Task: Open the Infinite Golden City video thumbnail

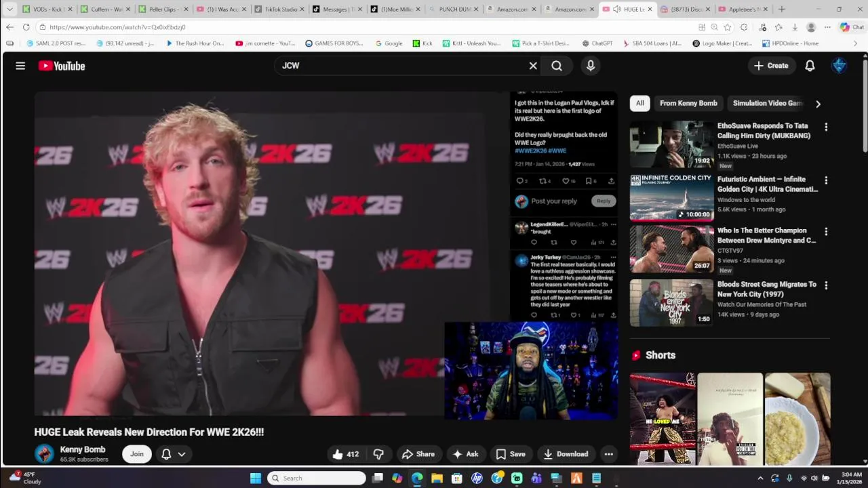Action: pyautogui.click(x=671, y=198)
